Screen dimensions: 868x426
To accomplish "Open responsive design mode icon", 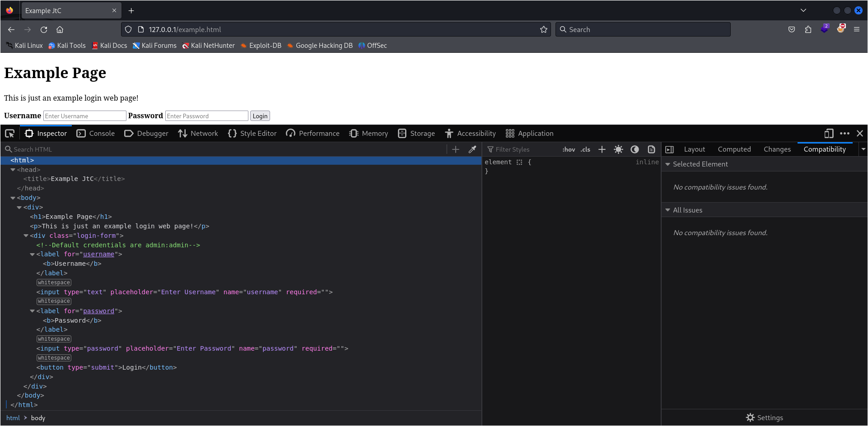I will click(828, 134).
